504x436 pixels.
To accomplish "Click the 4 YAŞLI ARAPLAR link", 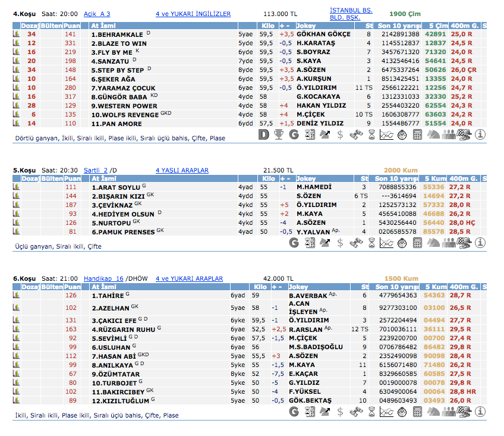I will pyautogui.click(x=182, y=170).
